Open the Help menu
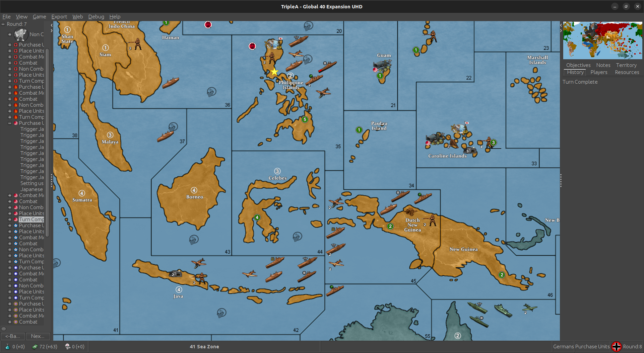This screenshot has width=644, height=353. point(115,16)
